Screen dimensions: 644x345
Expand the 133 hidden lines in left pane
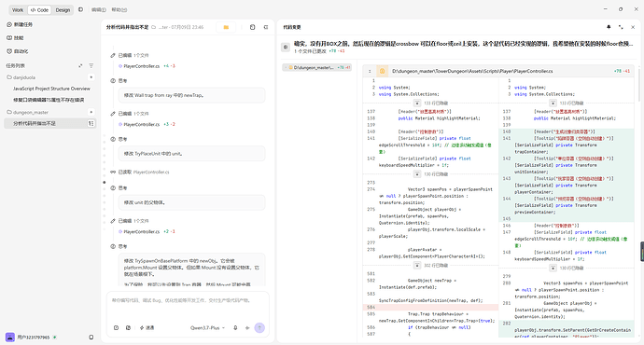pos(417,103)
